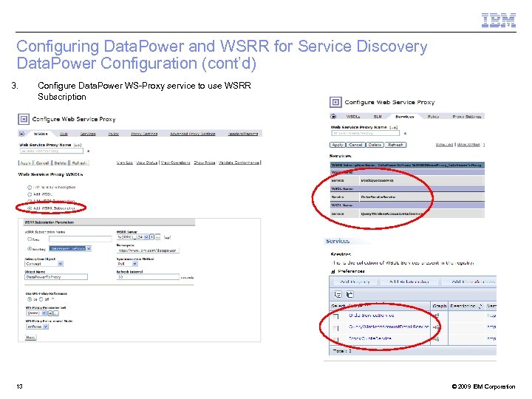The image size is (532, 399).
Task: Click the IBM logo on the slide
Action: [x=499, y=20]
